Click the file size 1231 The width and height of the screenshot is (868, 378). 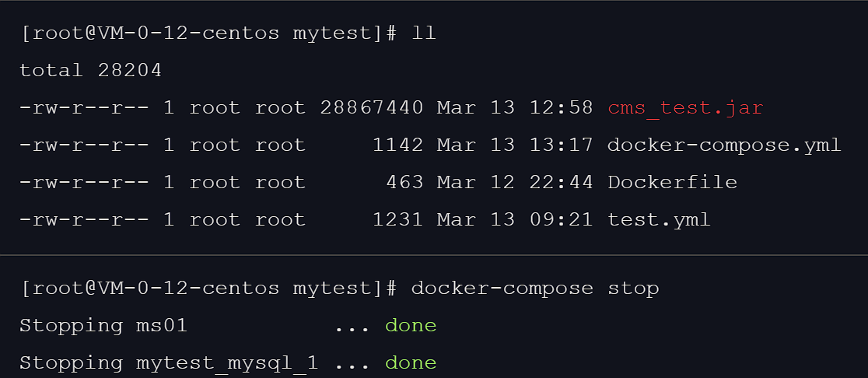point(397,219)
